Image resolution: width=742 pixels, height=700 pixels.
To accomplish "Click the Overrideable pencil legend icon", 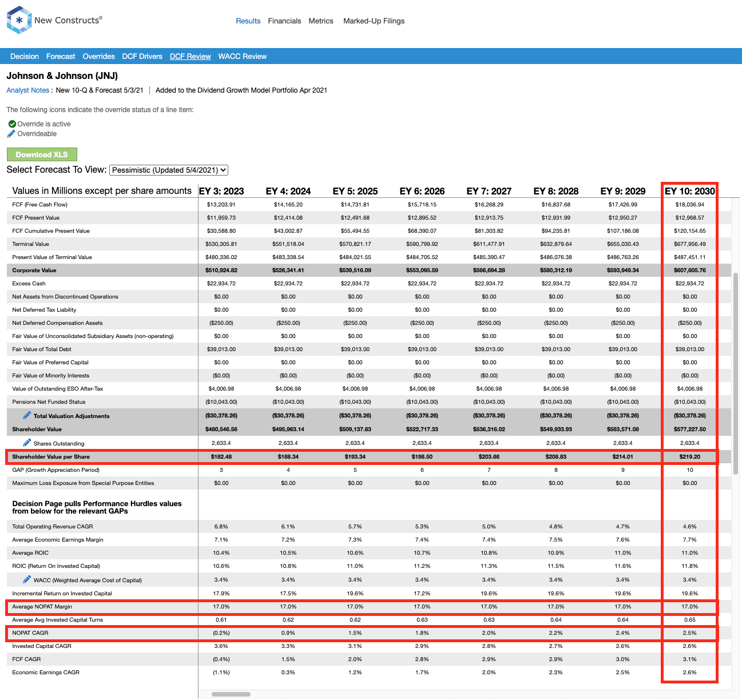I will pyautogui.click(x=11, y=134).
